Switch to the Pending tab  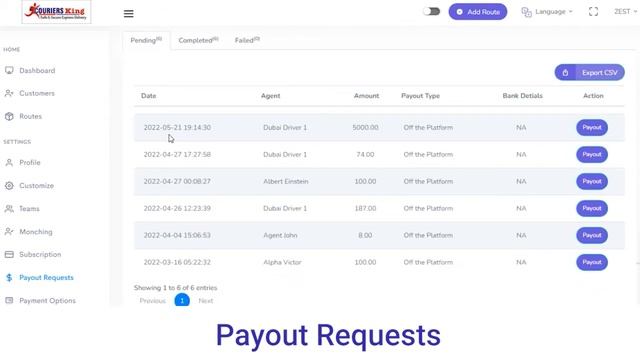146,40
